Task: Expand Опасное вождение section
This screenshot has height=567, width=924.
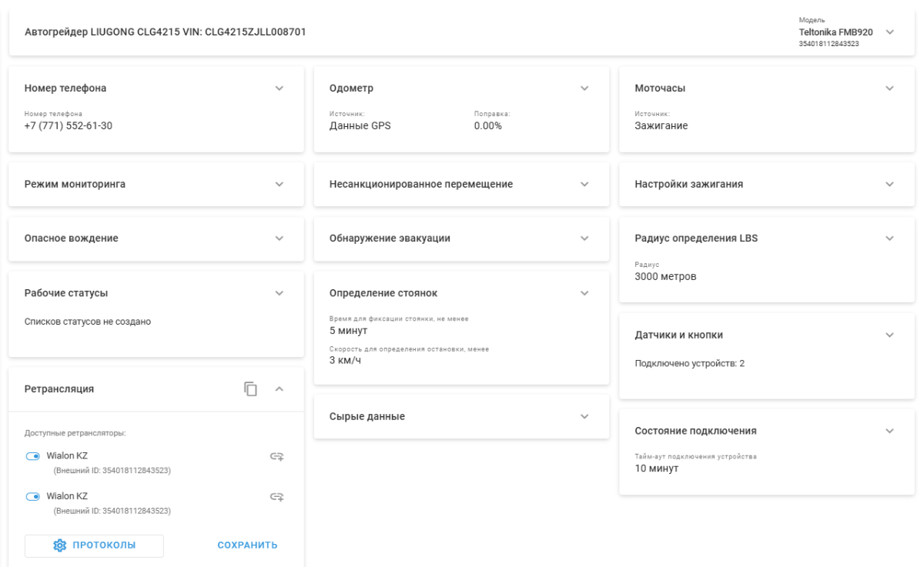Action: tap(280, 238)
